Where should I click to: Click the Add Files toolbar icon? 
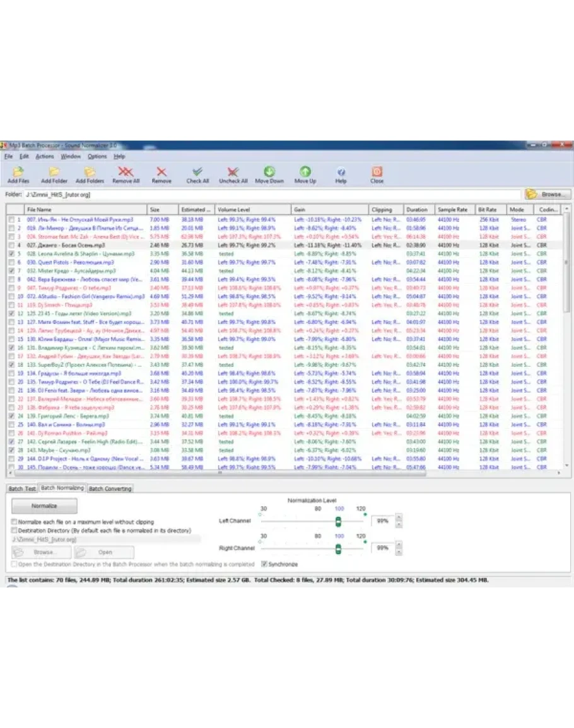(x=18, y=175)
